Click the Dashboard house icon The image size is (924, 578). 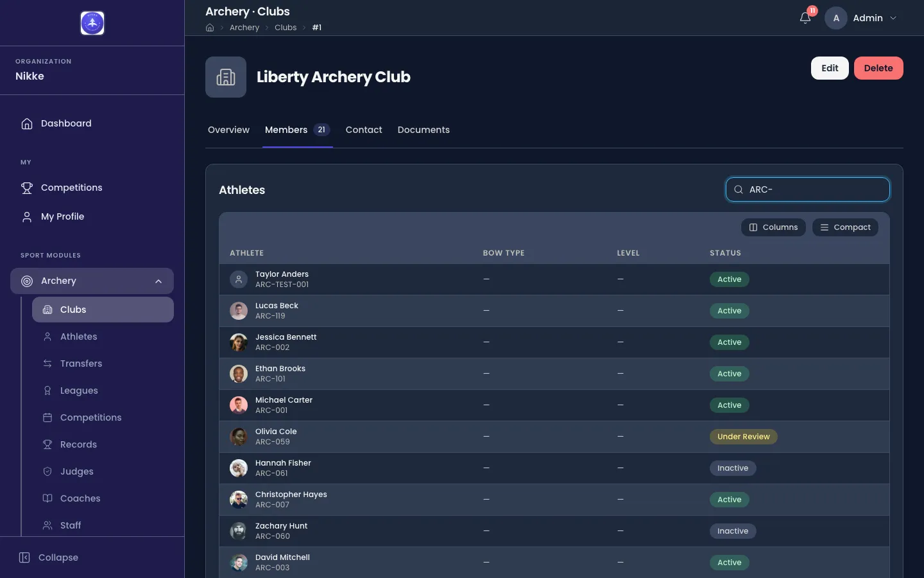click(27, 123)
